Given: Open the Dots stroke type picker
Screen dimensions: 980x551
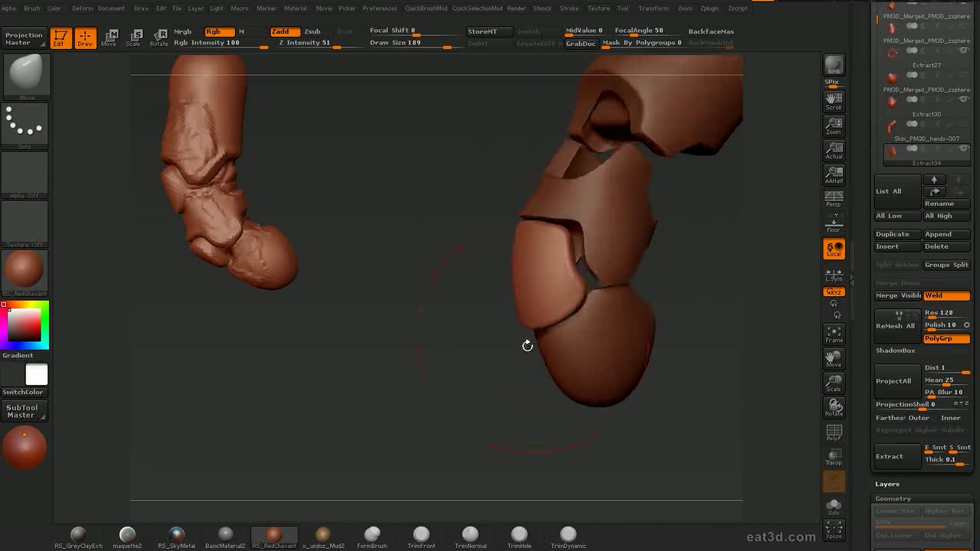Looking at the screenshot, I should coord(25,126).
